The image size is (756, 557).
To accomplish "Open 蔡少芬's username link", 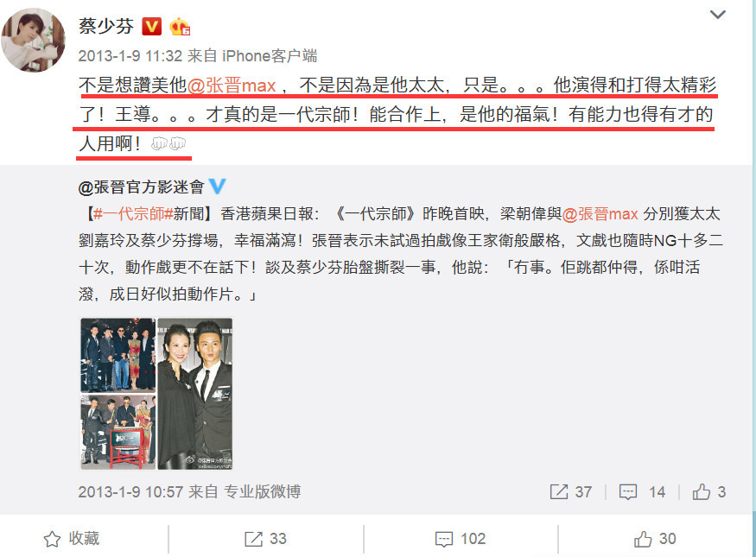I will (x=106, y=26).
